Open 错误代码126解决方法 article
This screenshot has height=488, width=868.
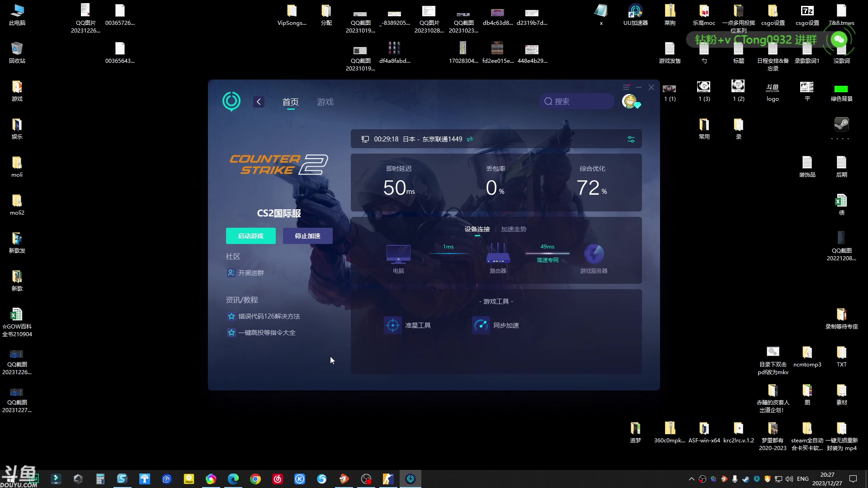click(264, 316)
